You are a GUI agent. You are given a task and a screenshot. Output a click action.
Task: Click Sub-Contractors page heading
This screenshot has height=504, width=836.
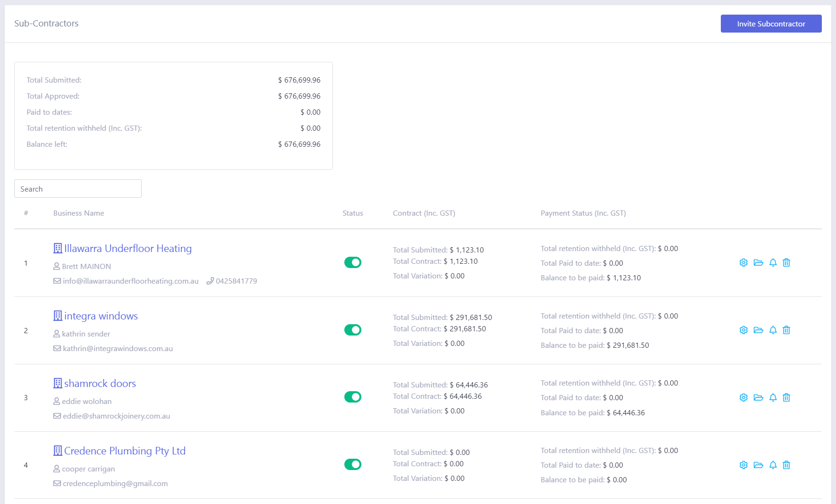pos(46,24)
